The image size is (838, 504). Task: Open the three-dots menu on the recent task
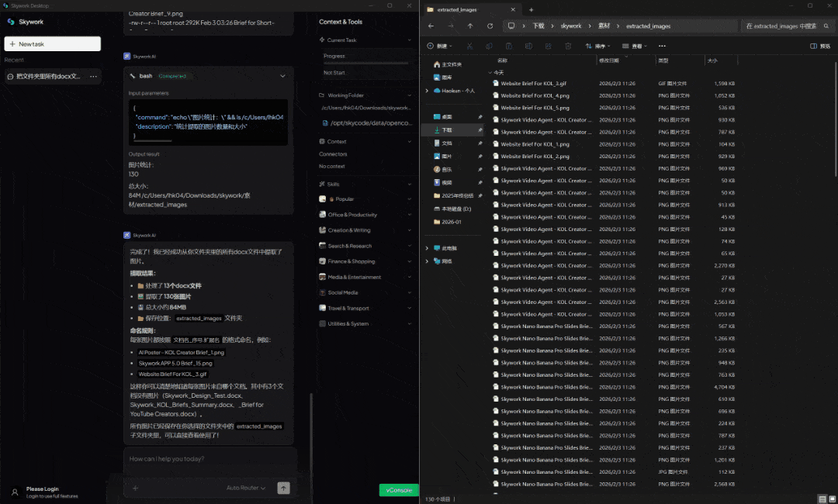[93, 76]
